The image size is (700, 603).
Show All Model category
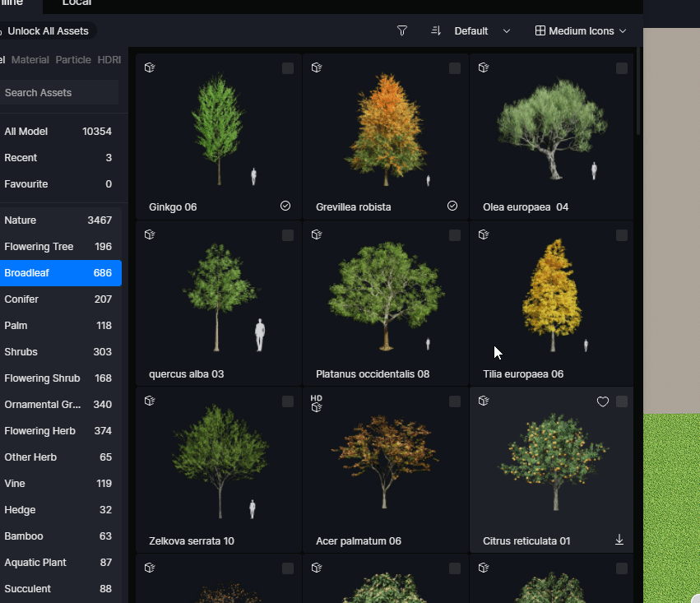58,132
